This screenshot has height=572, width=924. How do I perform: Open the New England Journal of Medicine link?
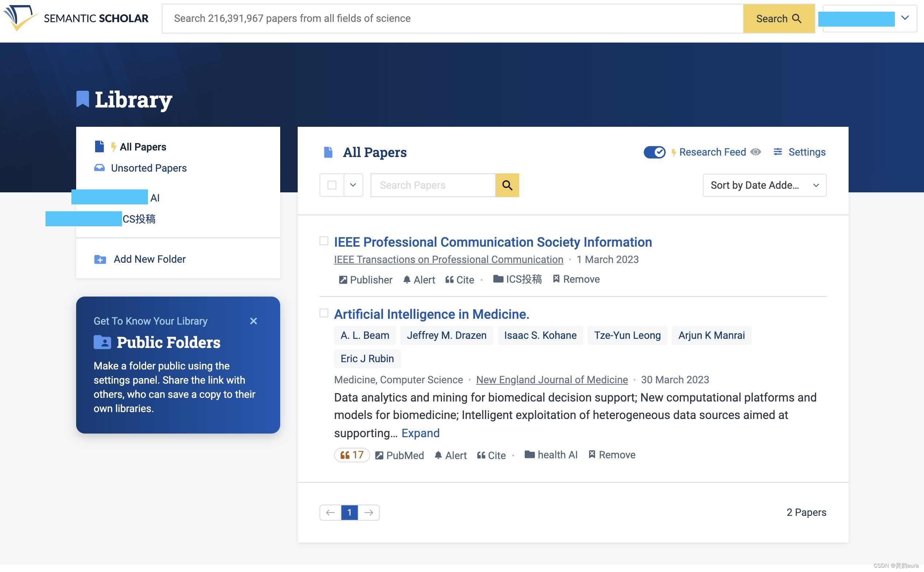tap(552, 379)
